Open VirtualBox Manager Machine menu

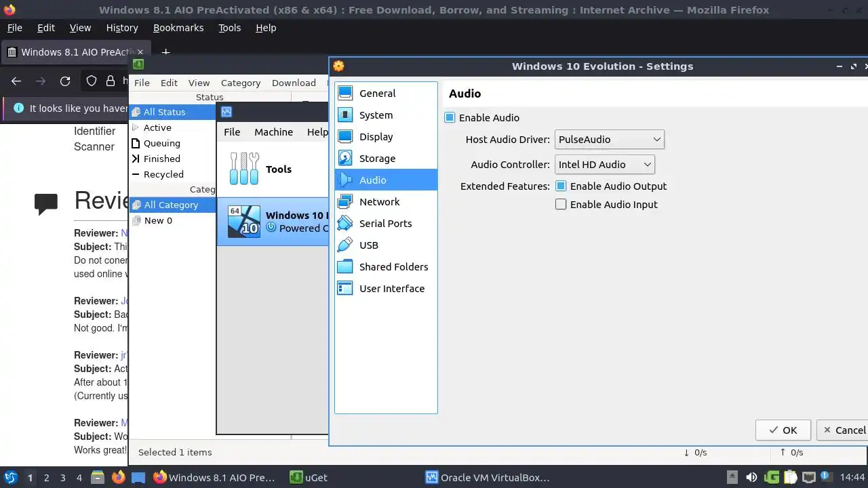tap(273, 132)
